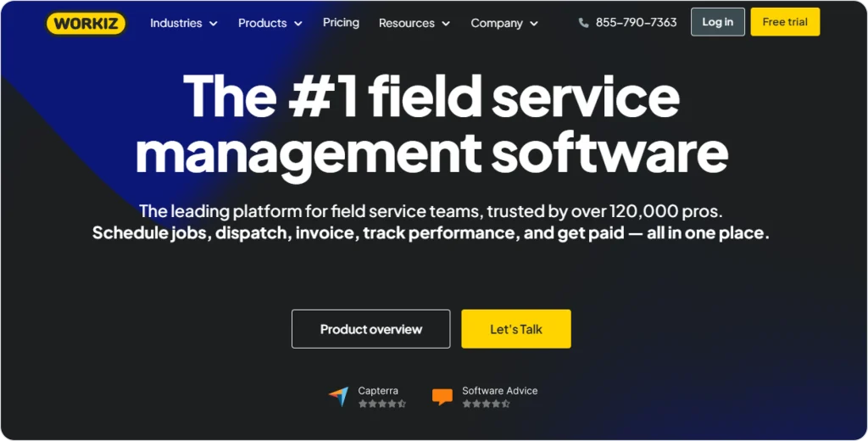Click the phone icon beside 855-790-7363
Viewport: 868px width, 441px height.
point(583,23)
